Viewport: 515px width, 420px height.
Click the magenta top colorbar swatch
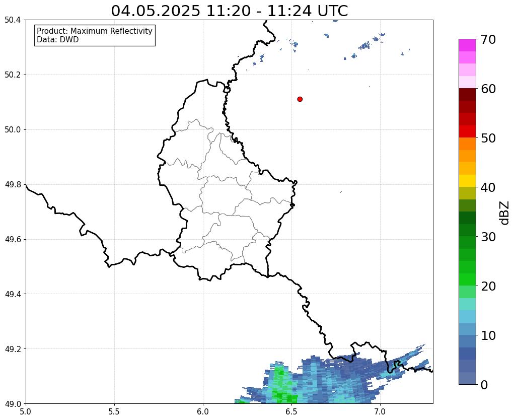coord(467,45)
